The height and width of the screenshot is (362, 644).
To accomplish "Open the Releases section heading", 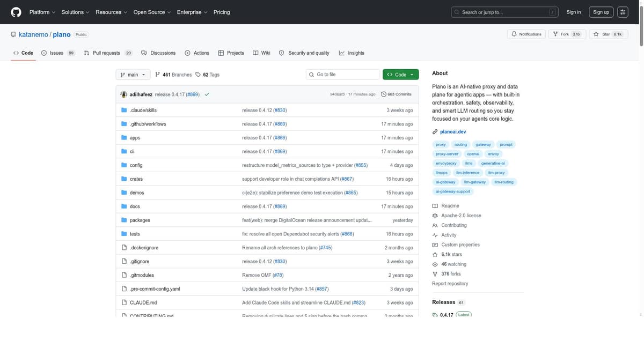I will (443, 302).
